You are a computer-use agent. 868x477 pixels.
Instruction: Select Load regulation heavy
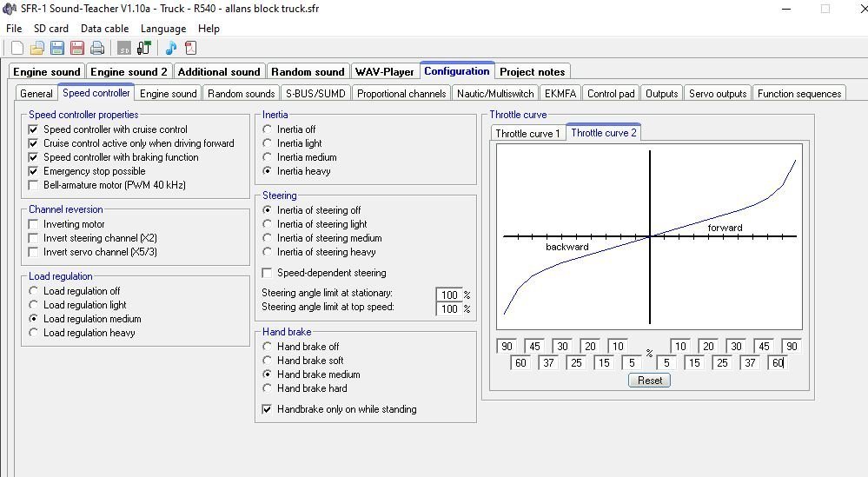point(34,333)
